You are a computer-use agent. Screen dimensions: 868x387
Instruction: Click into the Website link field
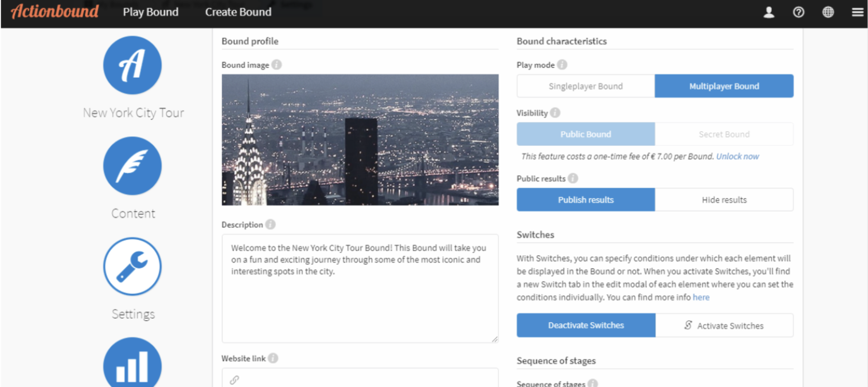(x=360, y=378)
